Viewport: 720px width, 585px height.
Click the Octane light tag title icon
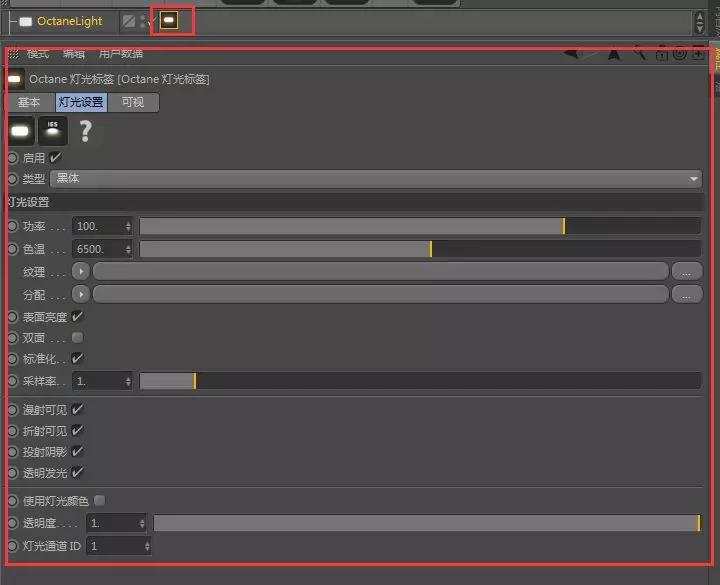(x=15, y=79)
